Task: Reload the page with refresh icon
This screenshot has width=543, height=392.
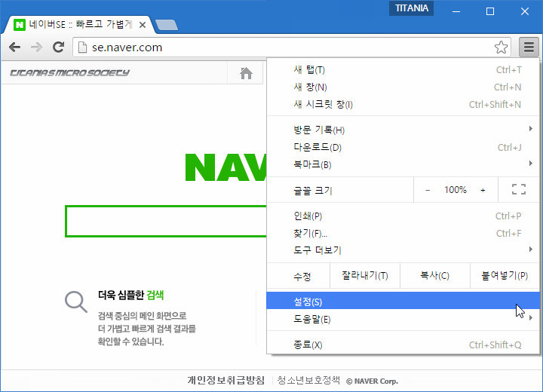Action: coord(59,47)
